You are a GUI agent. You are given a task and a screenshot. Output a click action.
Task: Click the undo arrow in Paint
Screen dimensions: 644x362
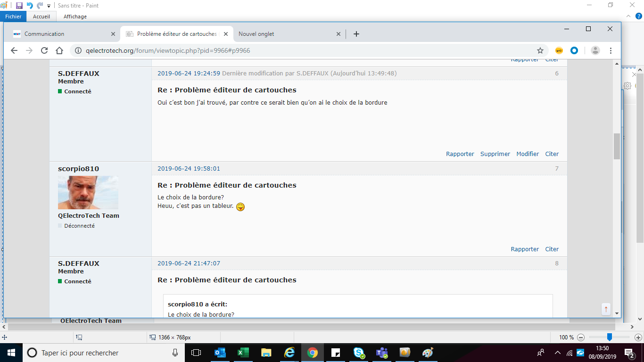(30, 6)
